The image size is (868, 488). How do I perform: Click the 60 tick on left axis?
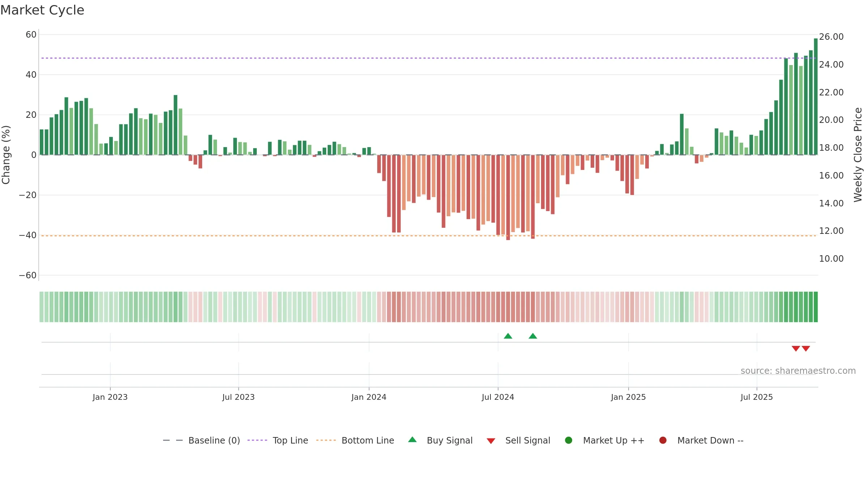click(x=31, y=35)
